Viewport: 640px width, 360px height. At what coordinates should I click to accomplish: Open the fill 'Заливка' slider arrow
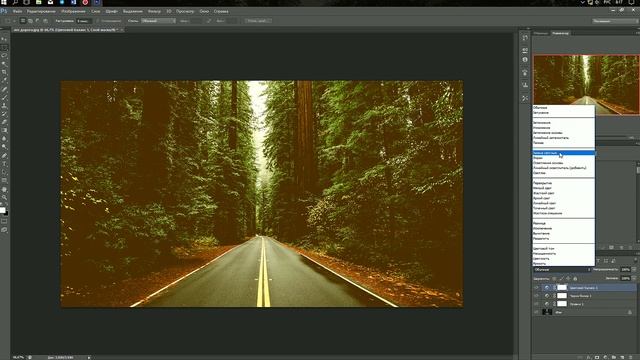634,278
